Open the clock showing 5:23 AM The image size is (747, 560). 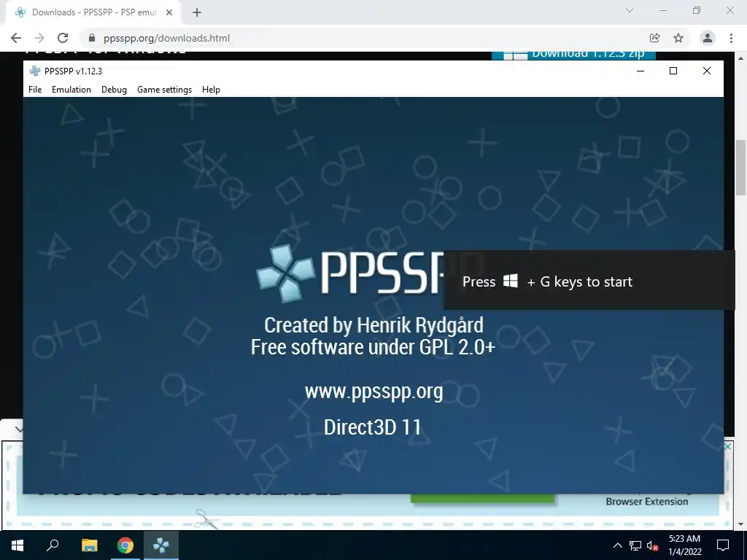pos(684,545)
